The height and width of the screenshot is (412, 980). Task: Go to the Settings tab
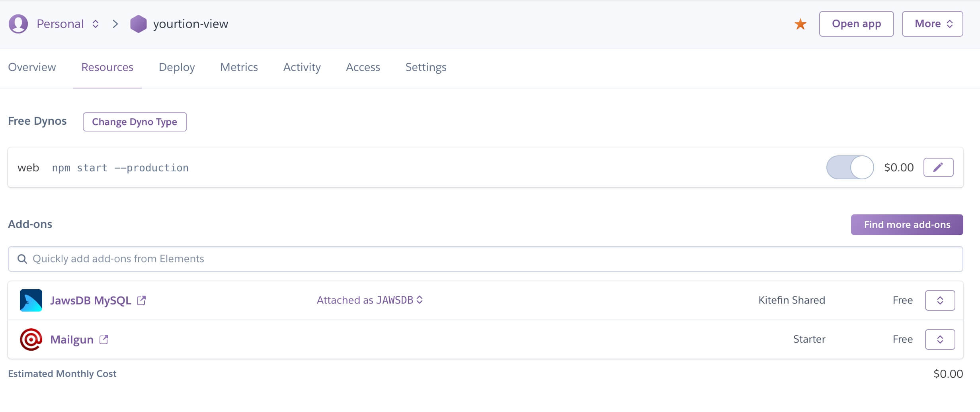[x=426, y=67]
